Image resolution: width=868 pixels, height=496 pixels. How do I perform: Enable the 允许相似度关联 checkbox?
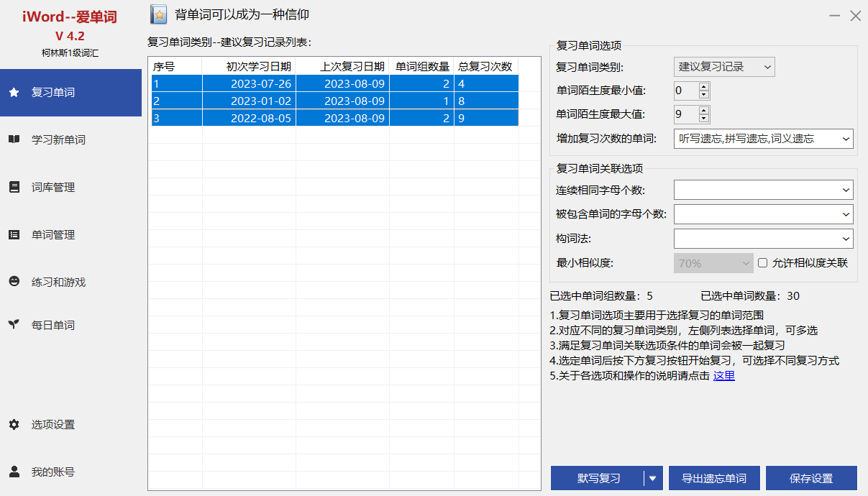[763, 263]
